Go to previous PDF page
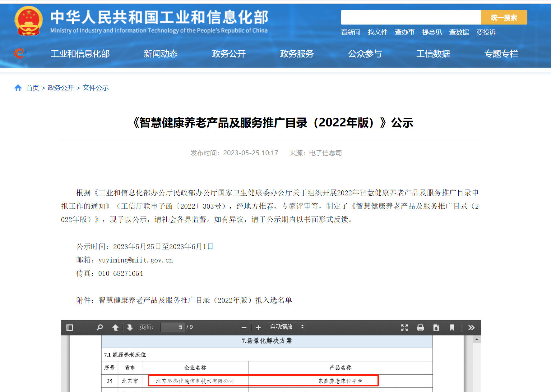 [115, 327]
